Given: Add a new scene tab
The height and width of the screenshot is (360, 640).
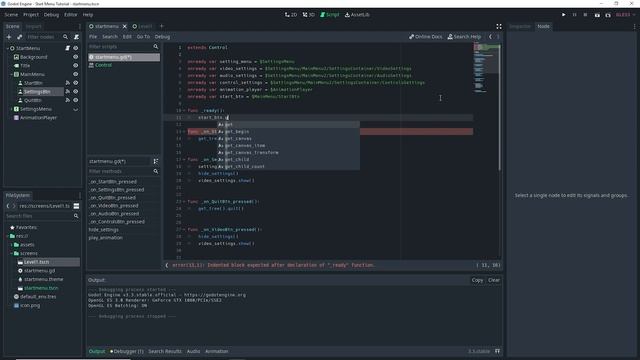Looking at the screenshot, I should point(162,26).
